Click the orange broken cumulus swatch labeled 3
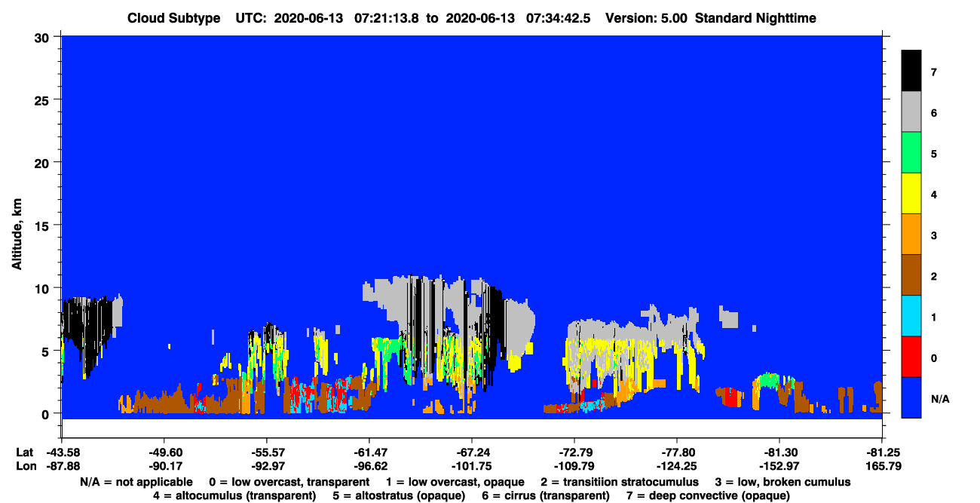Image resolution: width=980 pixels, height=503 pixels. [x=911, y=235]
